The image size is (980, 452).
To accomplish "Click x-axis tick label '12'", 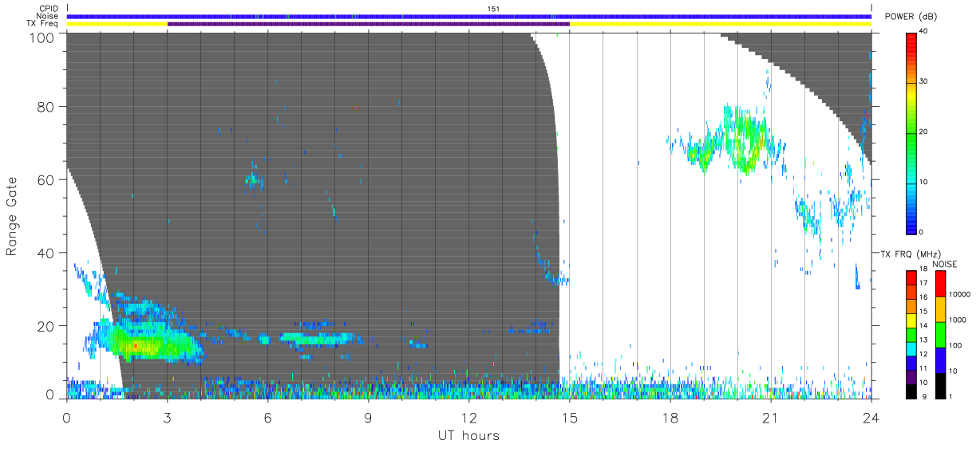I will click(x=468, y=418).
